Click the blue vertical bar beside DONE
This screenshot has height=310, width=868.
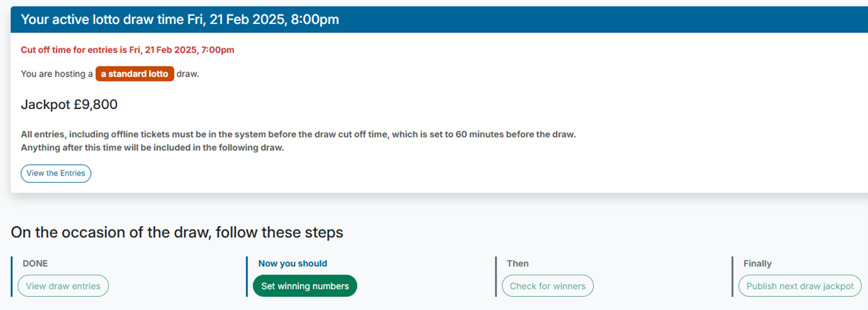coord(12,276)
